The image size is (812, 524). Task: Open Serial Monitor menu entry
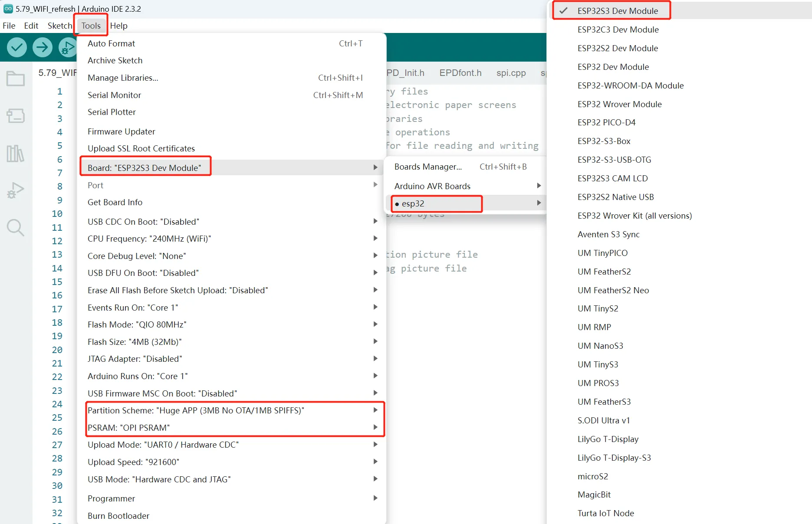231,95
